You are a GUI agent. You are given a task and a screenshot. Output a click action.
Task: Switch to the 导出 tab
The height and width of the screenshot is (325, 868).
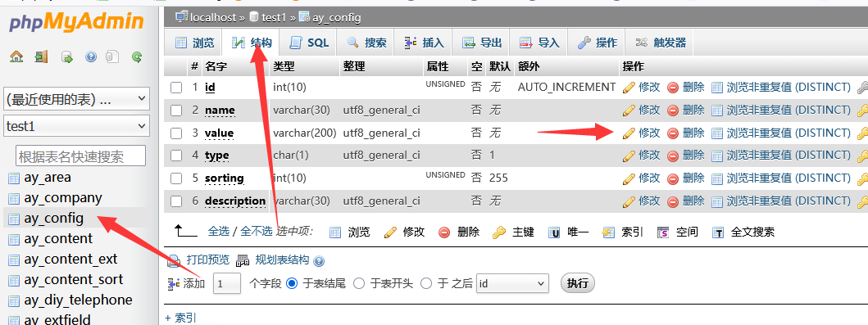[x=481, y=43]
